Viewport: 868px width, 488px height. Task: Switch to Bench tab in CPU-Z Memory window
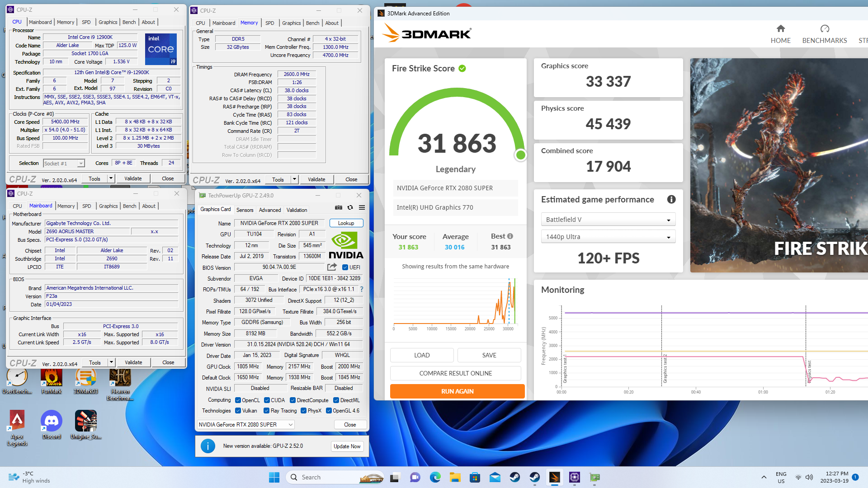312,23
